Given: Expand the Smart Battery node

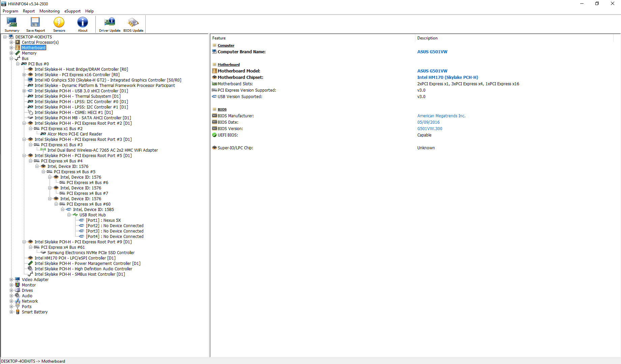Looking at the screenshot, I should (11, 312).
